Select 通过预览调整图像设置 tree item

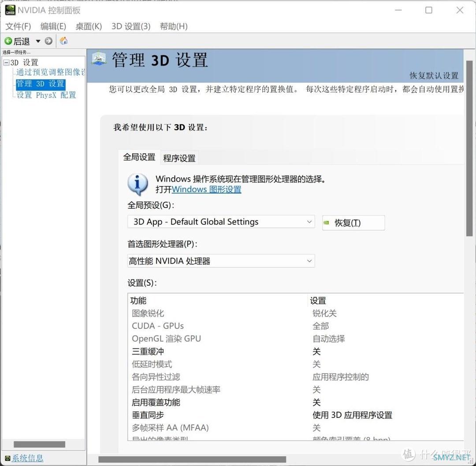pyautogui.click(x=50, y=72)
